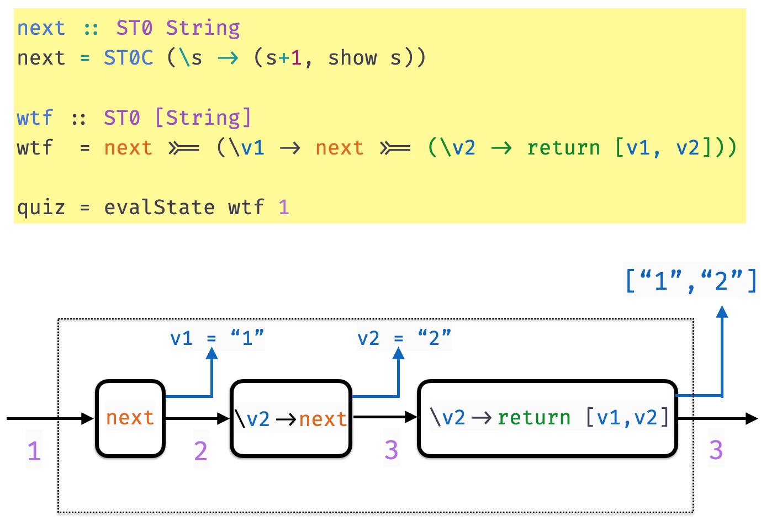Click "show s" in the next definition
This screenshot has width=761, height=532.
pos(364,58)
